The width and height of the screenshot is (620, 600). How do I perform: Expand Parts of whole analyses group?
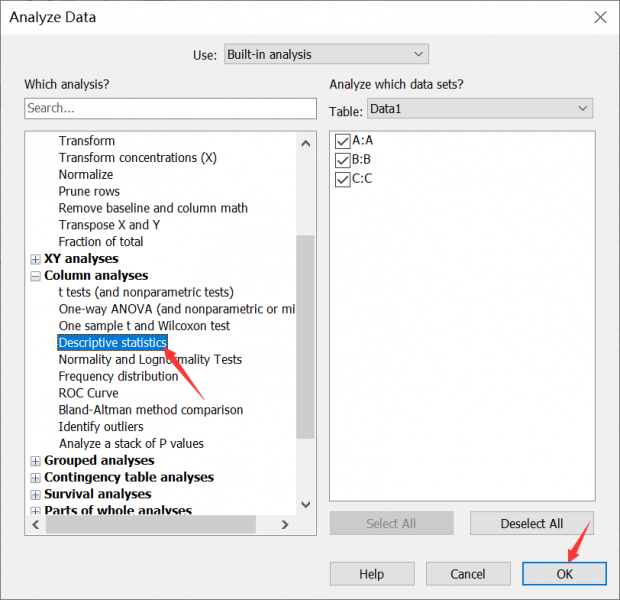pos(36,511)
